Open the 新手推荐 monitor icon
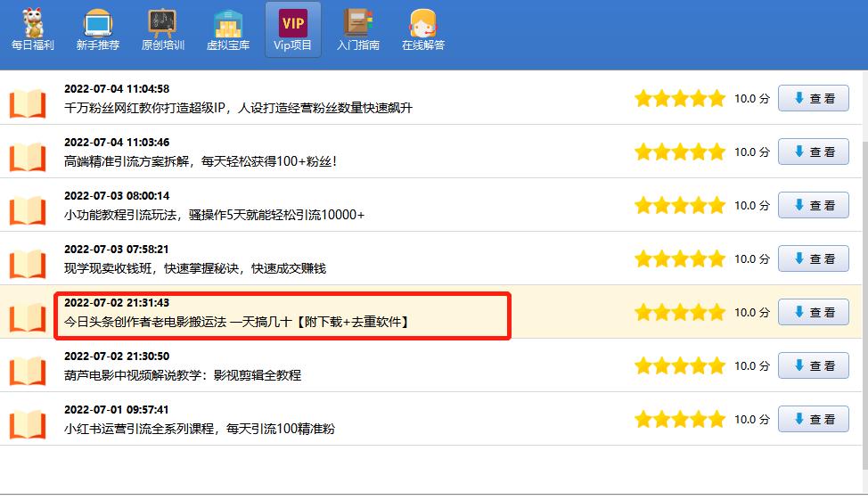 click(98, 23)
